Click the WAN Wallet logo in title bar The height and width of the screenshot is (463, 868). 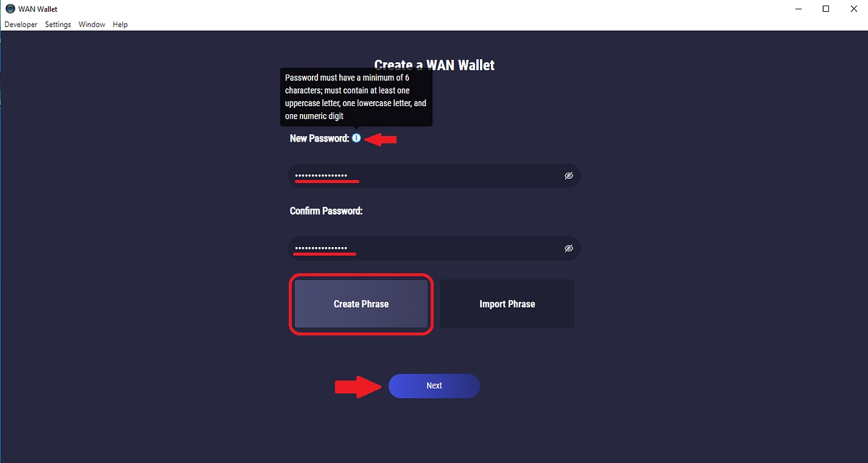coord(10,9)
